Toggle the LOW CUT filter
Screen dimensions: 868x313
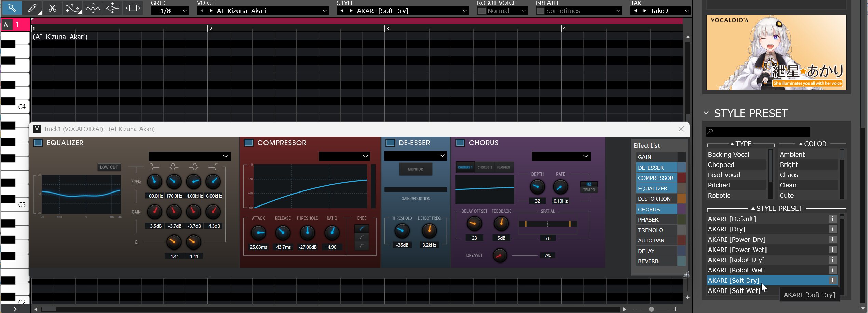[109, 167]
